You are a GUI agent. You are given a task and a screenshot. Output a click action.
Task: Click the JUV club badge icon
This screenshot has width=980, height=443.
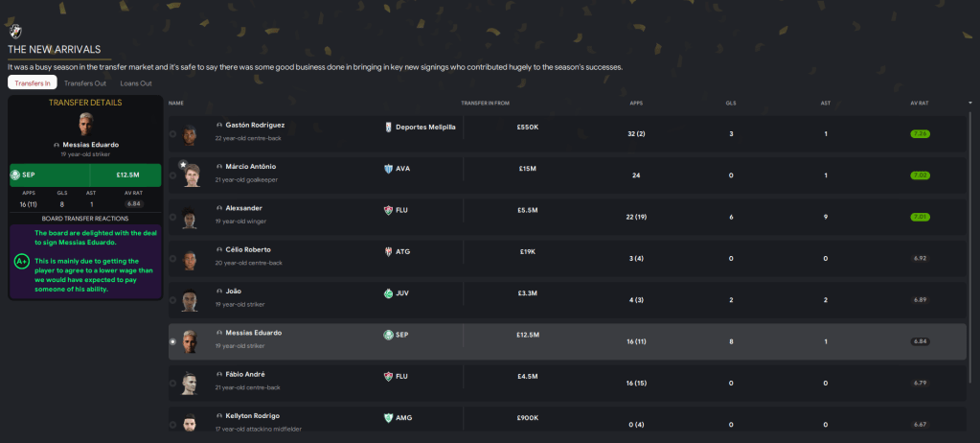coord(388,292)
